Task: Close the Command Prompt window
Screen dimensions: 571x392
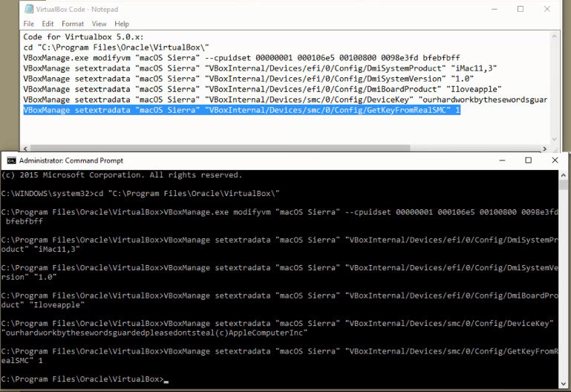Action: pyautogui.click(x=555, y=160)
